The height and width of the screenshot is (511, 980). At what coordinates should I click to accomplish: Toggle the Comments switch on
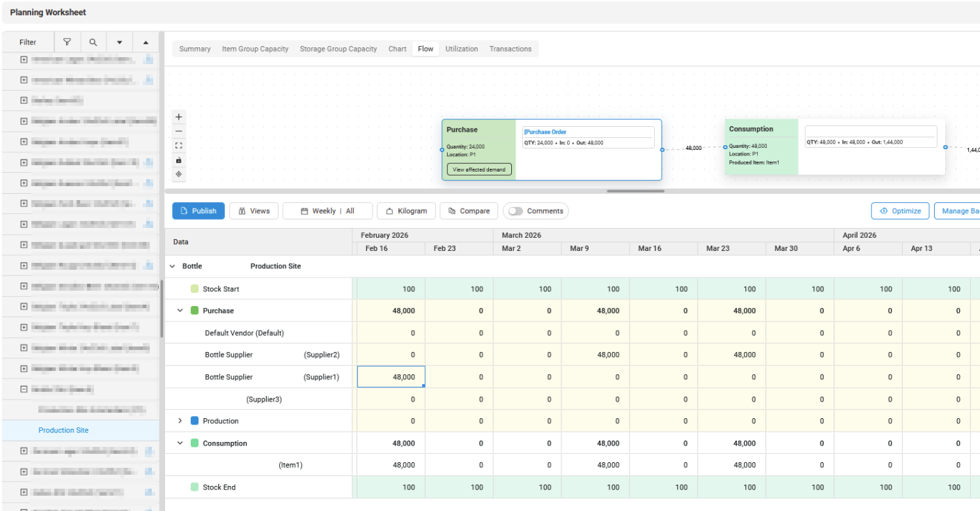tap(516, 211)
